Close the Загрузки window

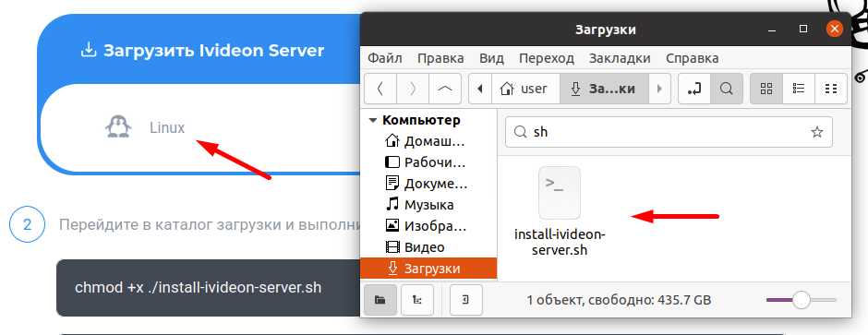click(x=834, y=29)
